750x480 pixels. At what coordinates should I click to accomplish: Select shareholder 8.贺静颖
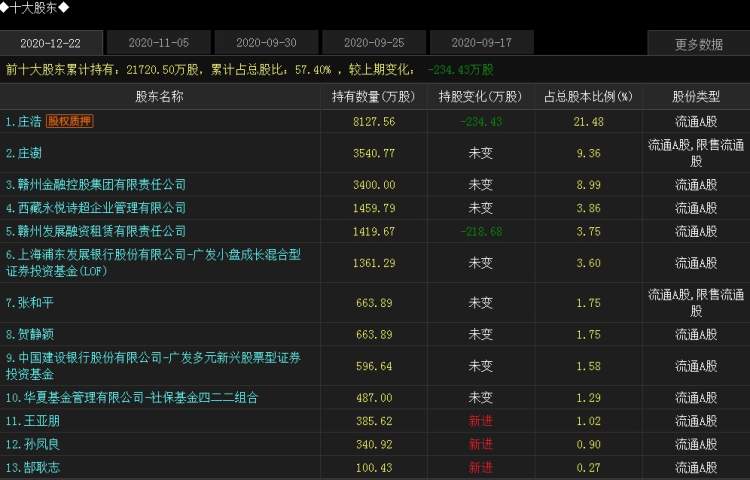(x=30, y=334)
